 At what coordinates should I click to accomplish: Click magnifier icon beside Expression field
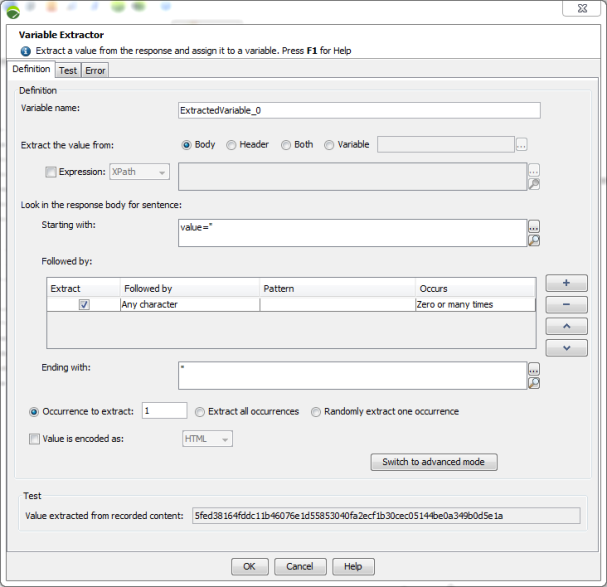pyautogui.click(x=534, y=184)
